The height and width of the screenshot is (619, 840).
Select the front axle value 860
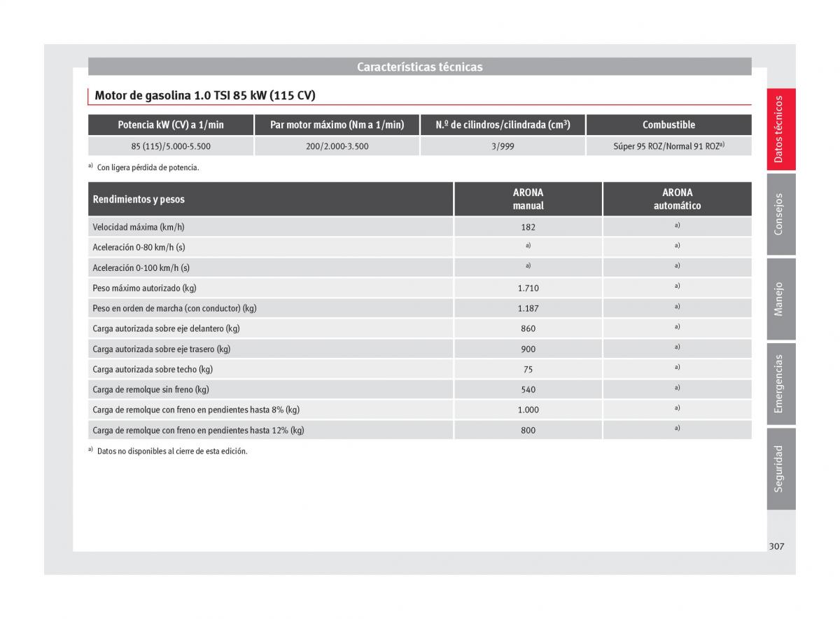tap(528, 328)
